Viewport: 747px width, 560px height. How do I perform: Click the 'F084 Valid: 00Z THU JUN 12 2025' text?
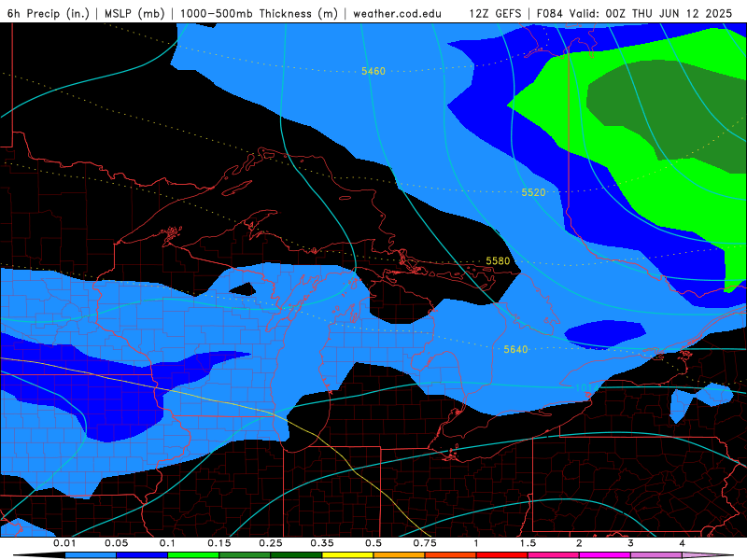tap(634, 13)
